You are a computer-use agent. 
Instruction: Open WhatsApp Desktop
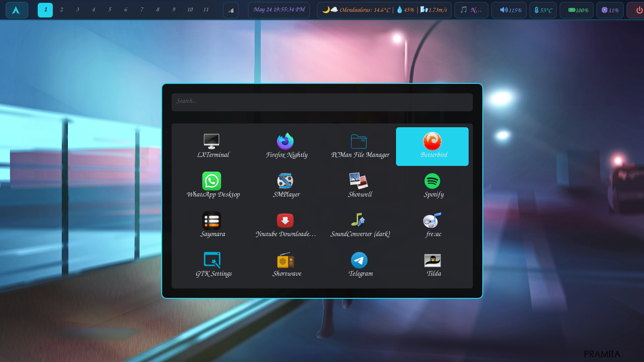coord(213,186)
